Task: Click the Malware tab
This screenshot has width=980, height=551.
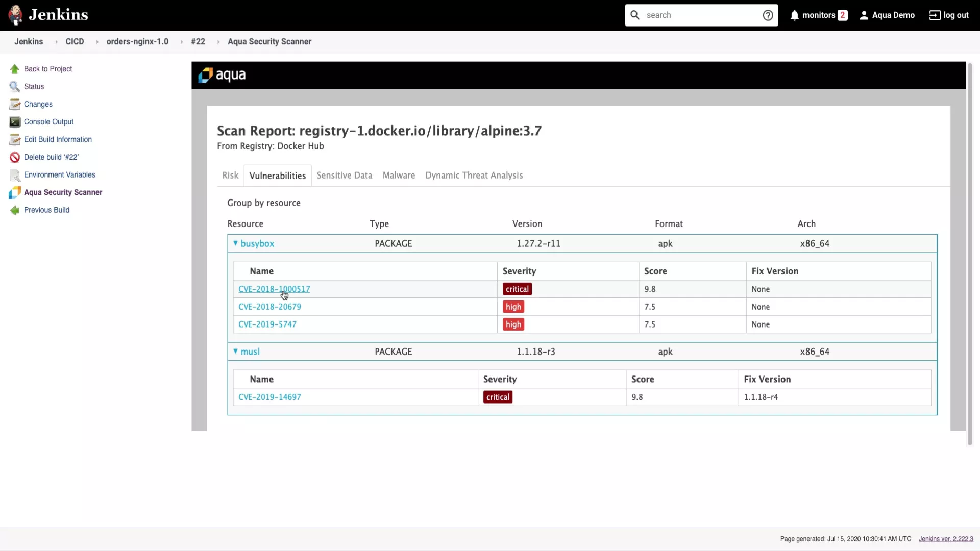Action: tap(399, 175)
